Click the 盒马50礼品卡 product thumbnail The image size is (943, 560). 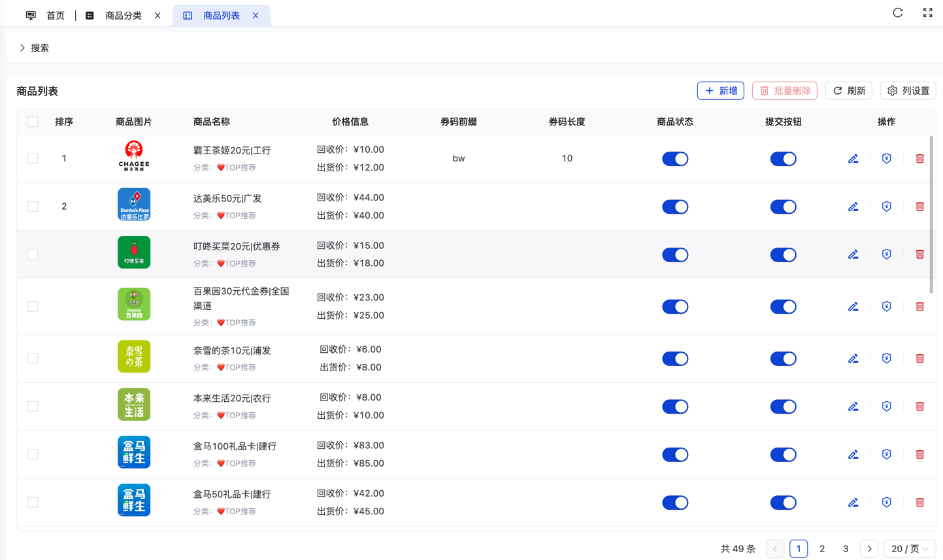tap(134, 500)
